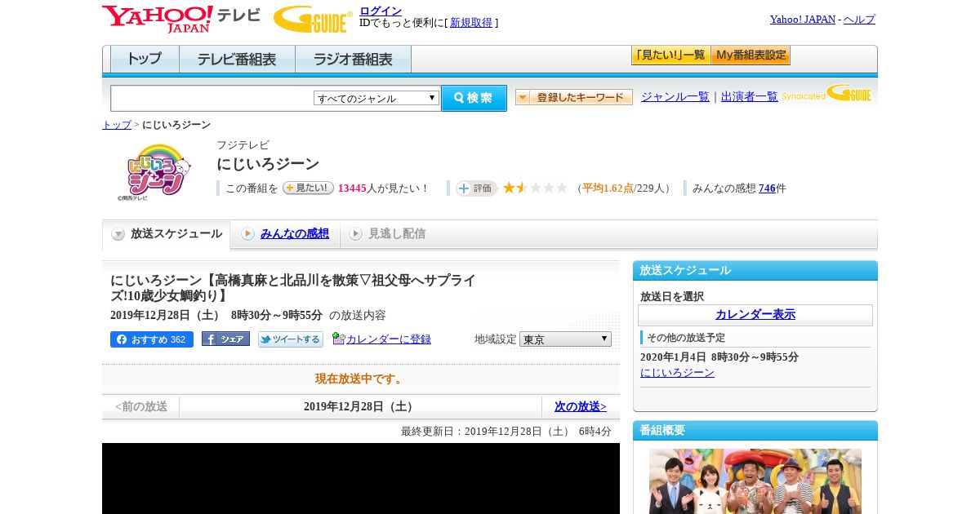The image size is (980, 514).
Task: Click the カレンダー表示 link
Action: 755,315
